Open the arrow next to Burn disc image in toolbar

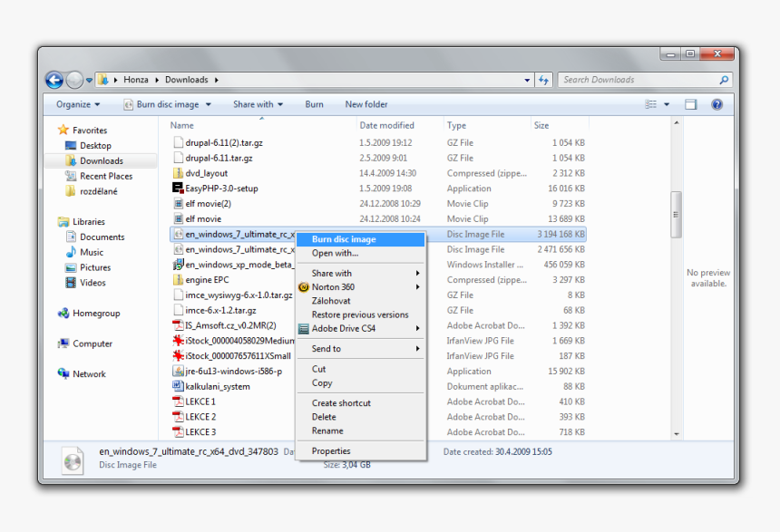click(209, 104)
